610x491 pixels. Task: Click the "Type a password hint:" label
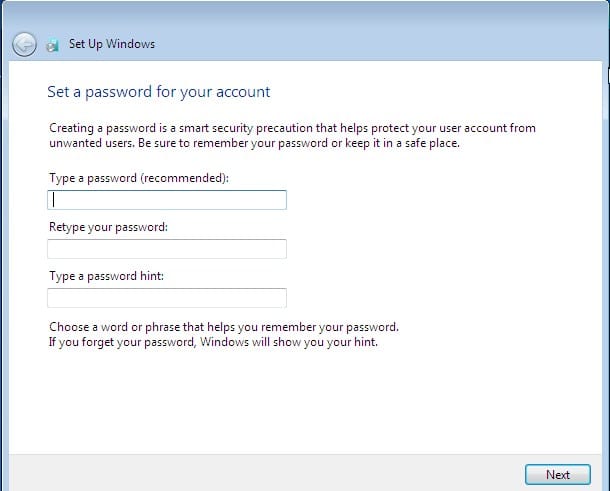coord(106,276)
